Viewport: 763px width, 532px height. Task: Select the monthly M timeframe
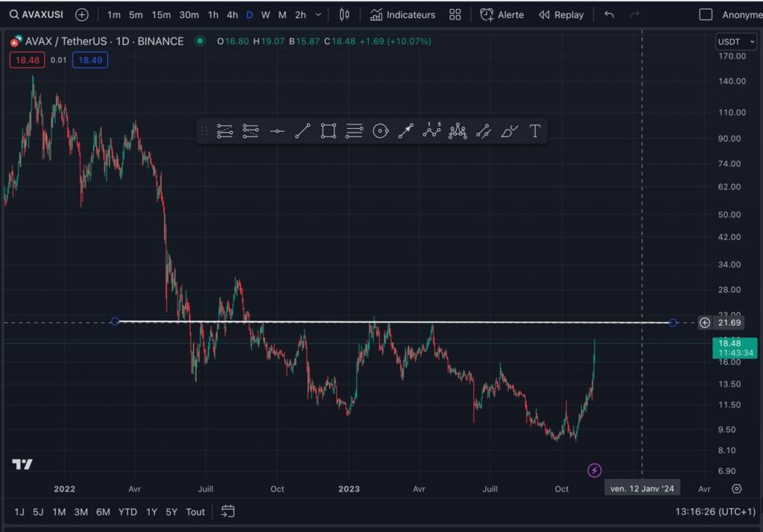pyautogui.click(x=282, y=15)
